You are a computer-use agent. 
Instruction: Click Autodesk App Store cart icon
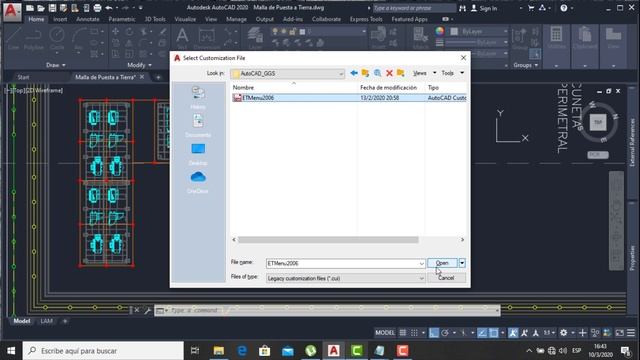tap(531, 8)
